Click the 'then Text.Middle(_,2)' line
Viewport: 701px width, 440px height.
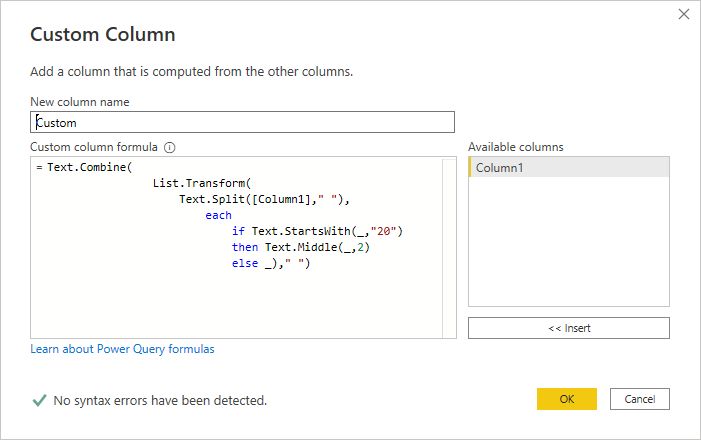(300, 247)
